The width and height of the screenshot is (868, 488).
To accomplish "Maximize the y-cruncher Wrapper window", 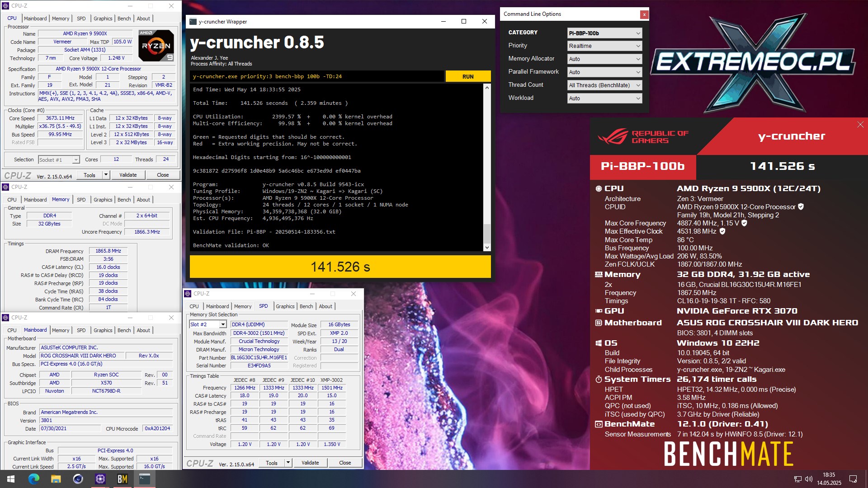I will [463, 21].
